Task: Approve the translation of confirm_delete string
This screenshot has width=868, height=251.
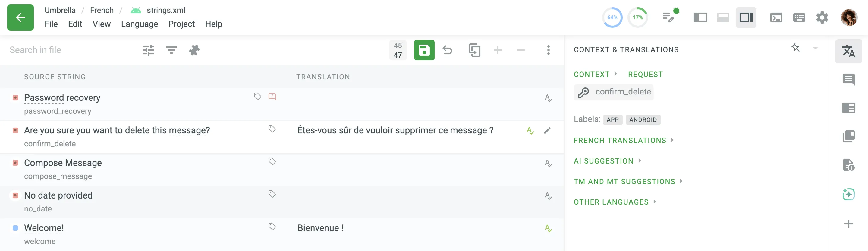Action: coord(530,130)
